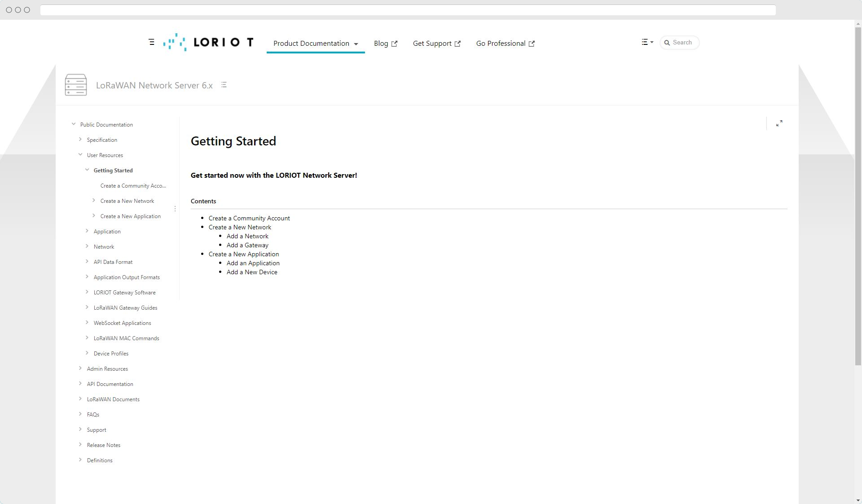This screenshot has height=504, width=862.
Task: Click the LoRaWAN Network Server 6.x title
Action: coord(154,85)
